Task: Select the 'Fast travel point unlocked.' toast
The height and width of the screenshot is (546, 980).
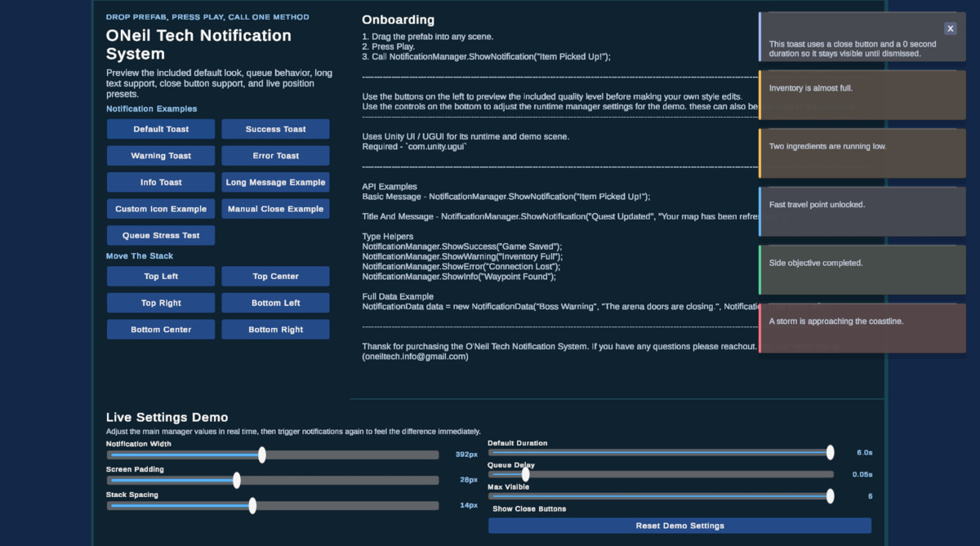Action: tap(862, 211)
